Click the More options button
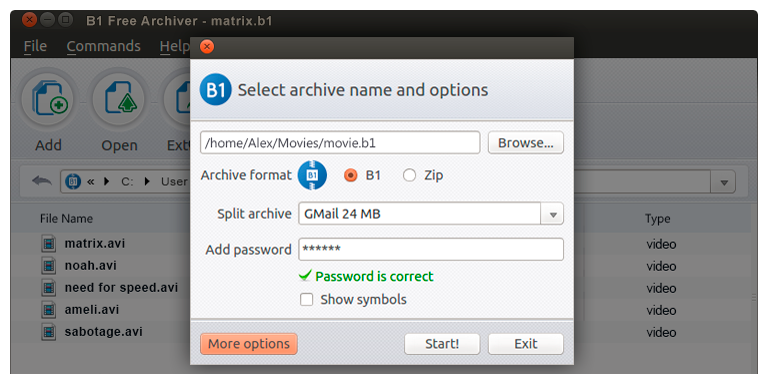 tap(249, 344)
